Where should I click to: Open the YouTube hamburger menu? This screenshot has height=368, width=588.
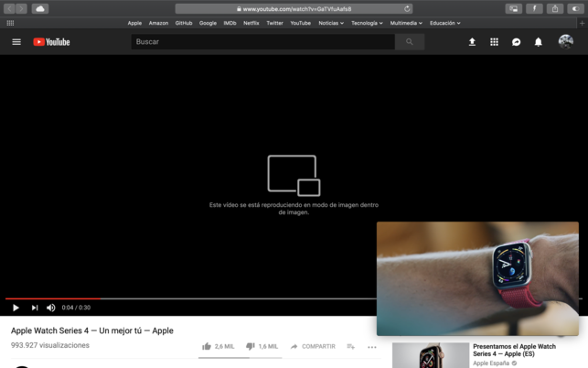coord(16,42)
